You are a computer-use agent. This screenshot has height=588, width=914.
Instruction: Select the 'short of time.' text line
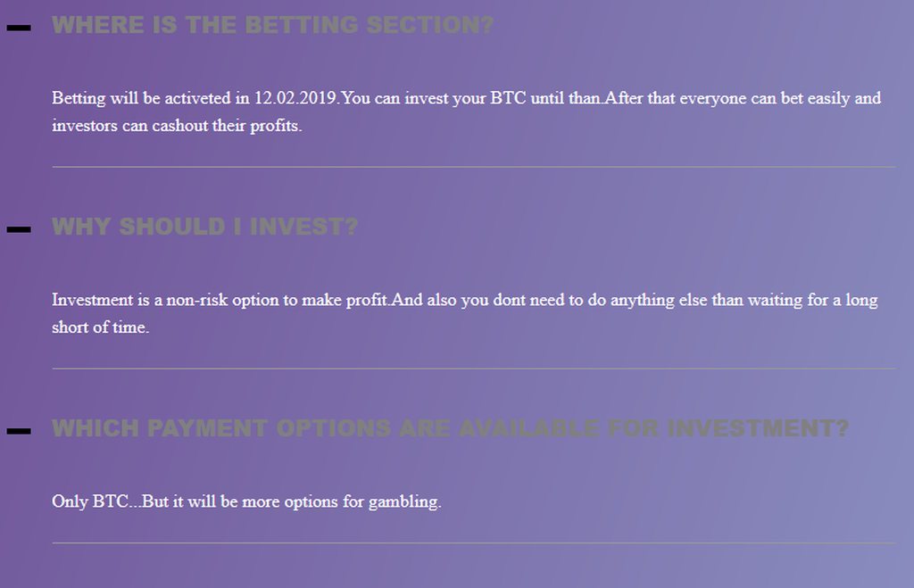pyautogui.click(x=100, y=327)
